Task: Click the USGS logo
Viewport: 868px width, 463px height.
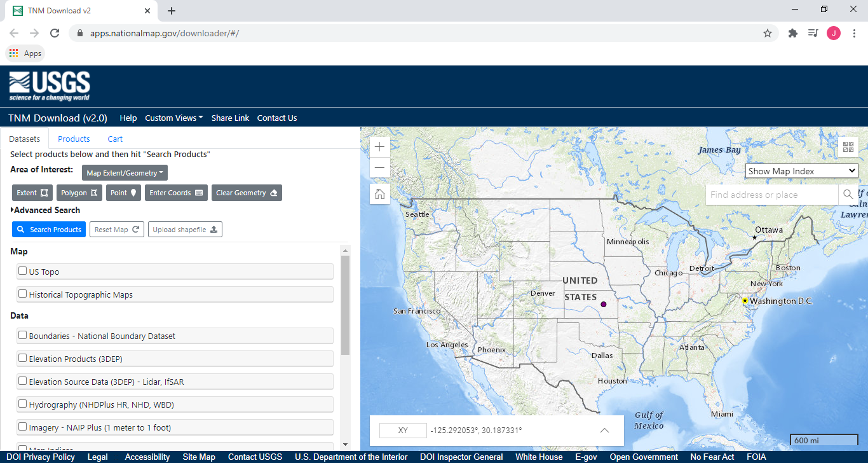Action: click(50, 86)
